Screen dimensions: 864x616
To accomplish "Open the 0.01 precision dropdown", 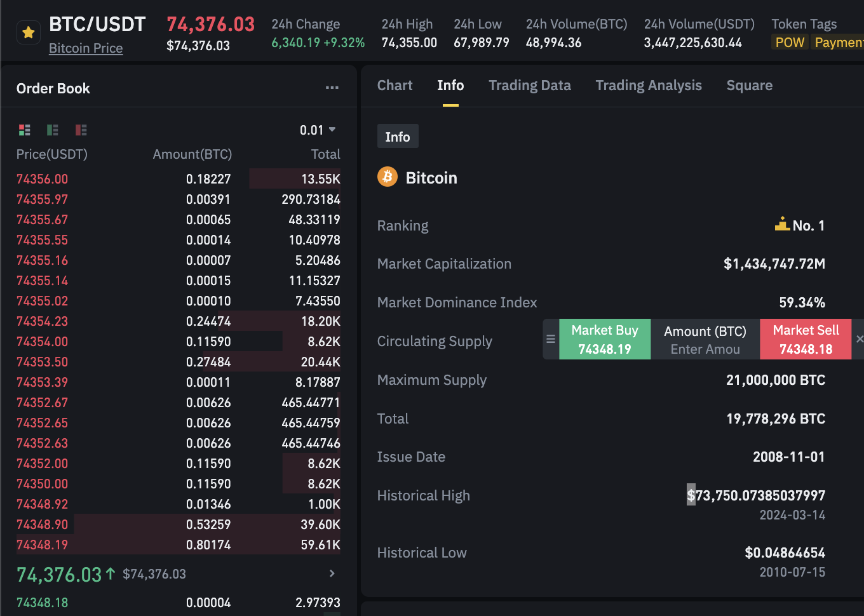I will tap(318, 130).
